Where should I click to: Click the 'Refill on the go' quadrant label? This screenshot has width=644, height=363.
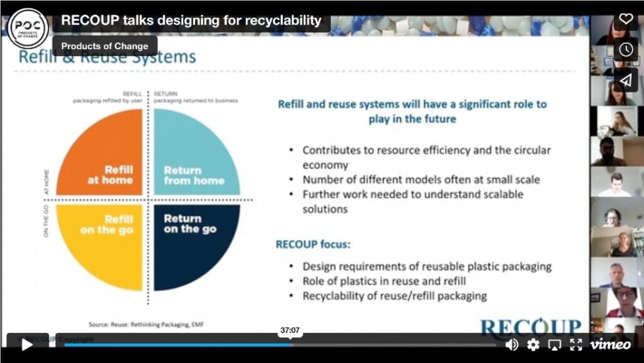[106, 225]
